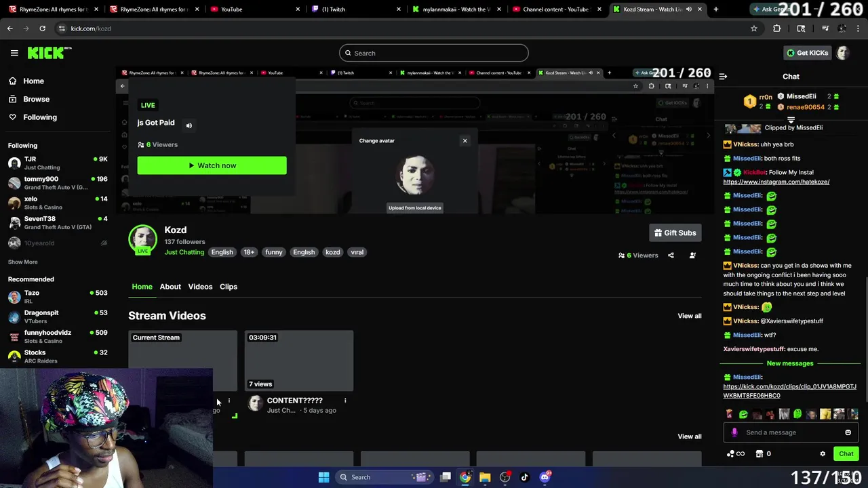This screenshot has width=868, height=488.
Task: Jump to New messages in chat
Action: pyautogui.click(x=789, y=363)
